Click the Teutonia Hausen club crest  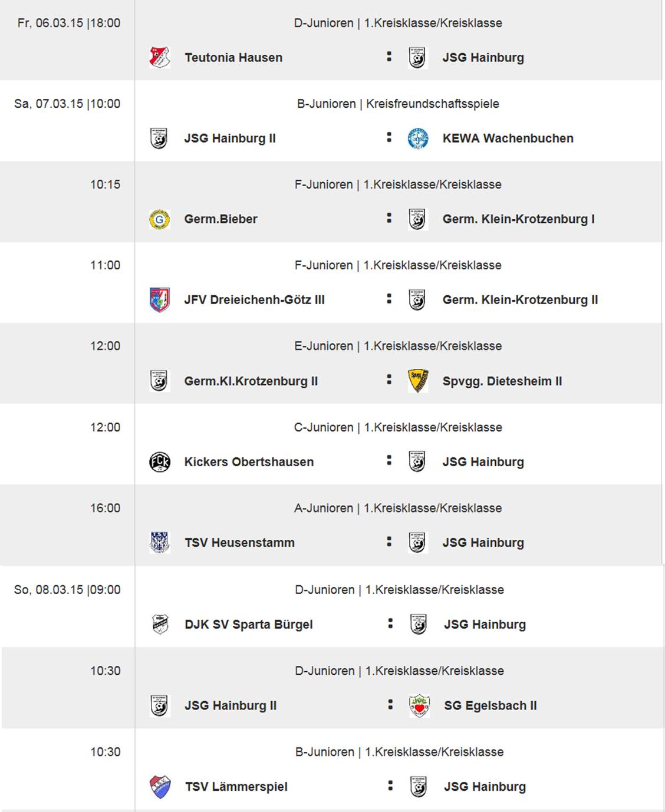[x=159, y=58]
